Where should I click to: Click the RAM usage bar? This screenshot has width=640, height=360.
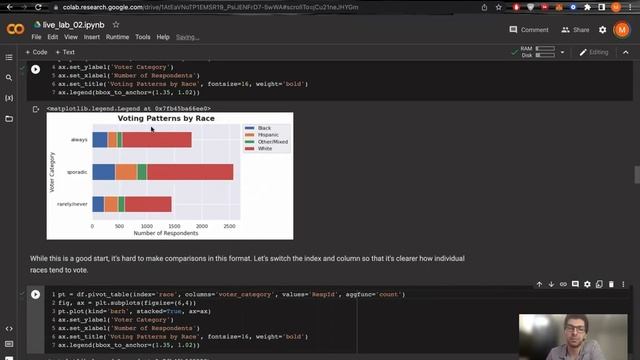click(545, 49)
